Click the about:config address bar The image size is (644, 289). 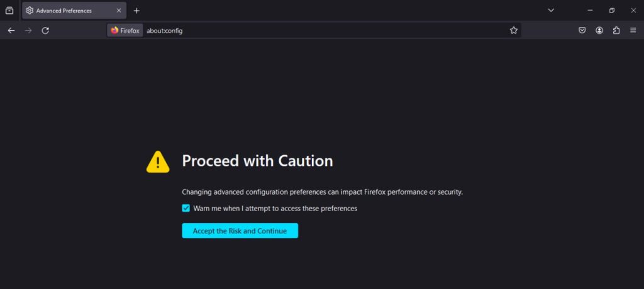point(314,30)
